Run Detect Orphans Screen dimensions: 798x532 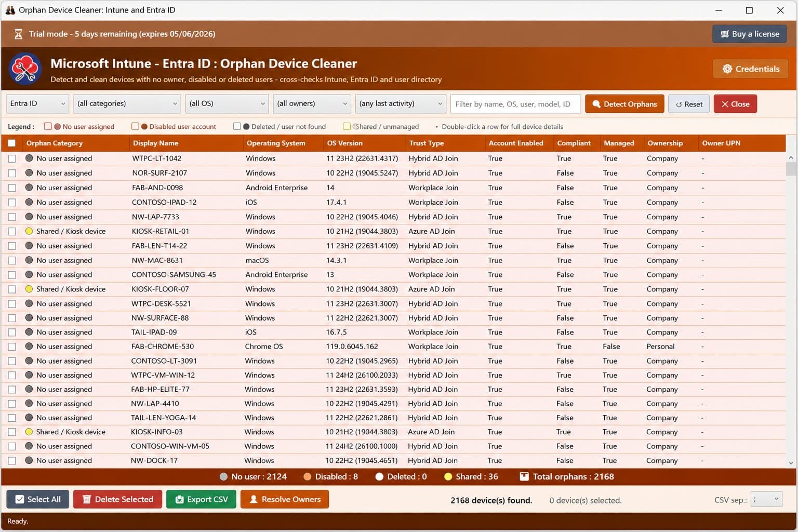(x=624, y=104)
